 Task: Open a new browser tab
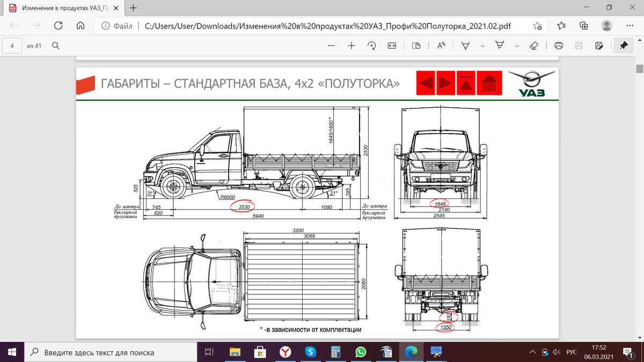(x=133, y=8)
